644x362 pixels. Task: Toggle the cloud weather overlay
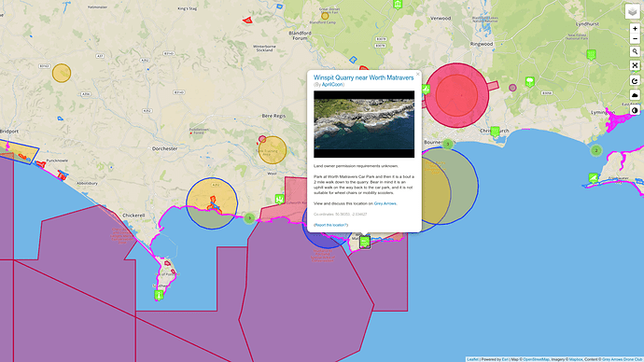click(635, 95)
